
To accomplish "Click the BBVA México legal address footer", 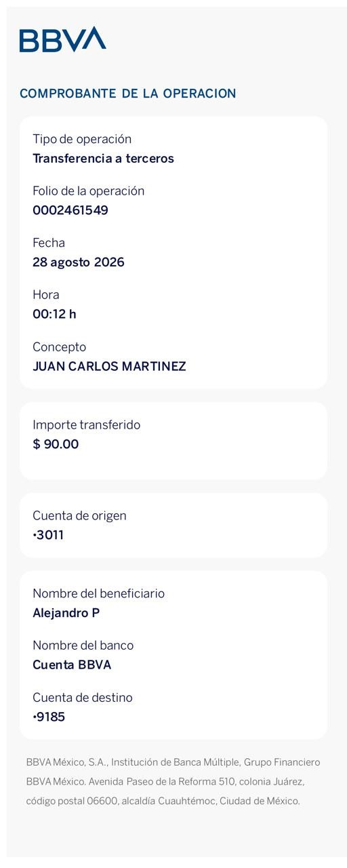I will point(173,782).
